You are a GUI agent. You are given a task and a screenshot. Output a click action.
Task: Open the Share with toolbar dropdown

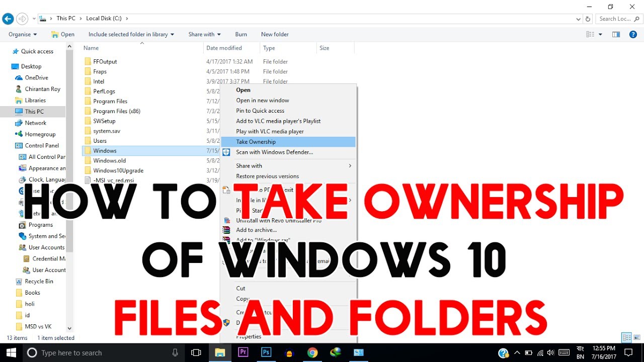(205, 34)
